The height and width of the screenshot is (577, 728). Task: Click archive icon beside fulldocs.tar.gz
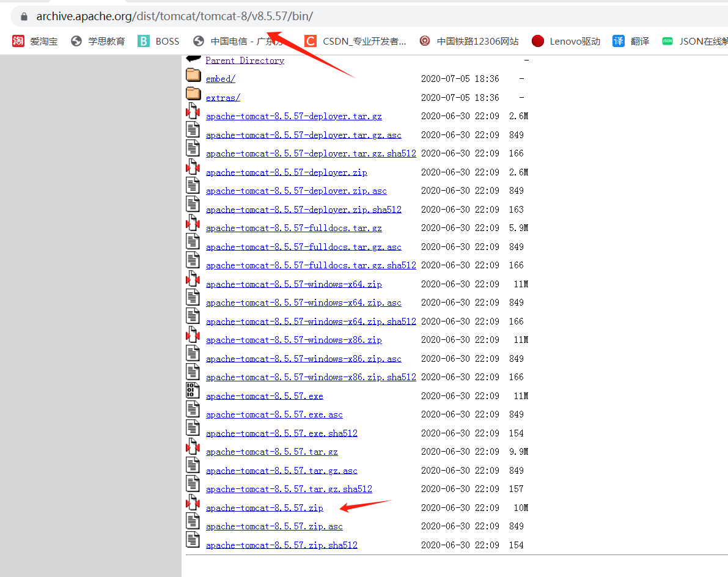click(193, 223)
